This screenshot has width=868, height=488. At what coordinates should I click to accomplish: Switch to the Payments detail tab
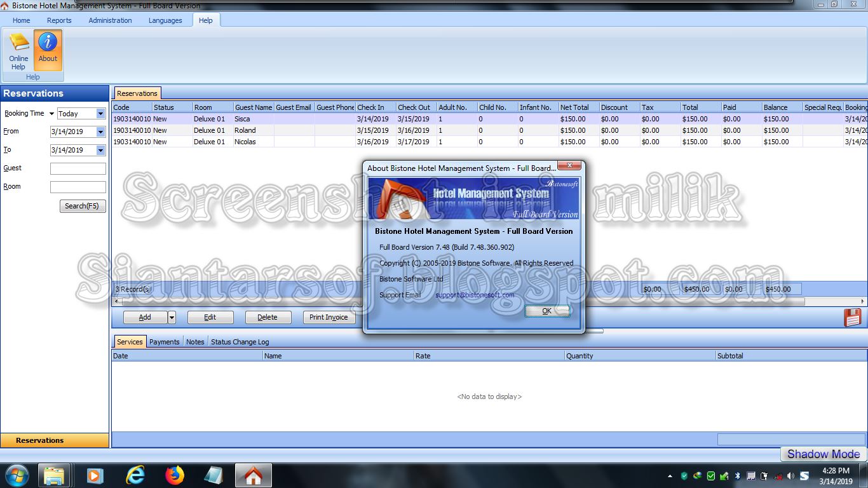point(165,342)
